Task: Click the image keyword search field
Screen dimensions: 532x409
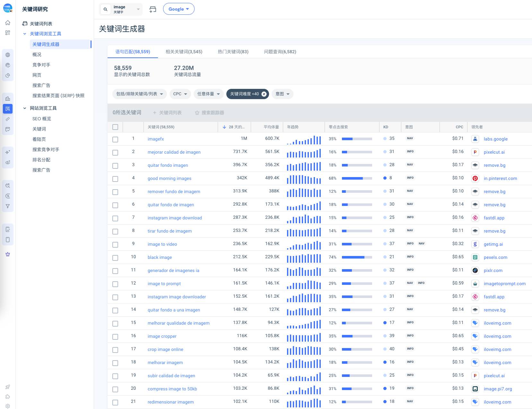Action: tap(121, 9)
